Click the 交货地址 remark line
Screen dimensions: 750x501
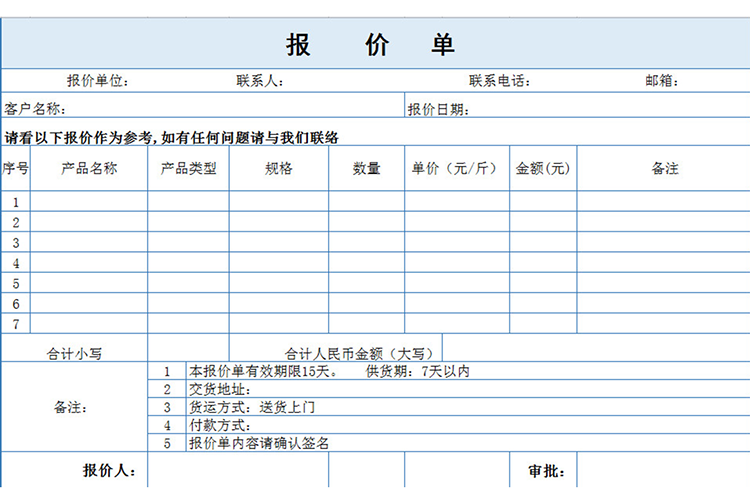[221, 389]
